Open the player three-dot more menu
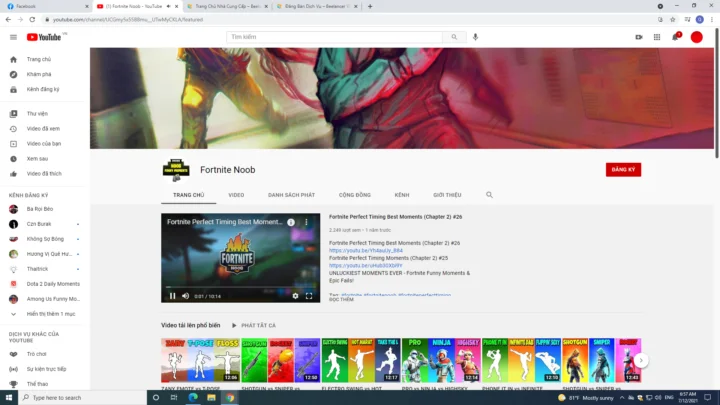 (x=306, y=222)
